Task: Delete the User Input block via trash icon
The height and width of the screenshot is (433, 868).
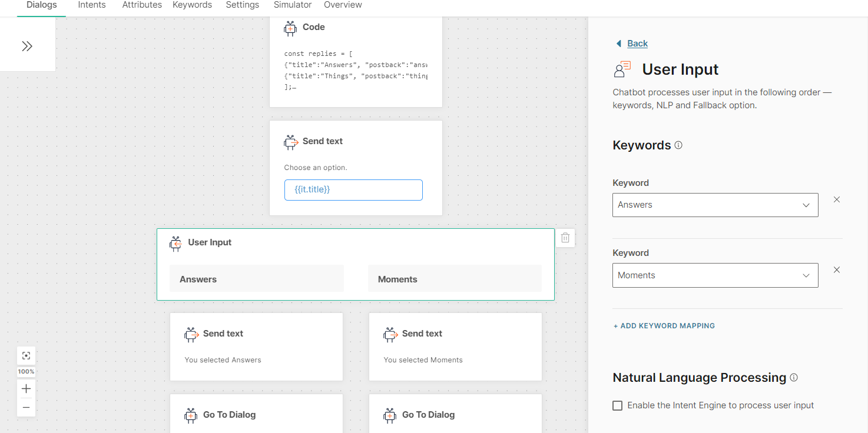Action: (x=565, y=238)
